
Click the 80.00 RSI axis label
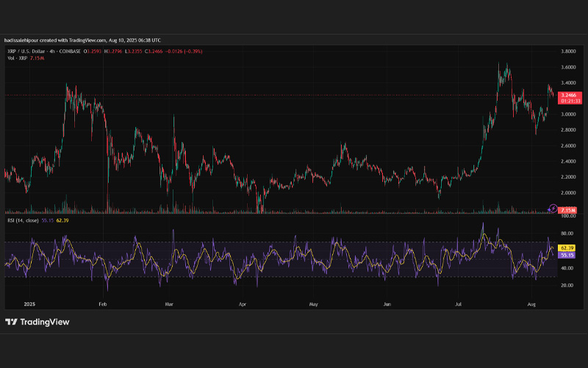coord(567,233)
